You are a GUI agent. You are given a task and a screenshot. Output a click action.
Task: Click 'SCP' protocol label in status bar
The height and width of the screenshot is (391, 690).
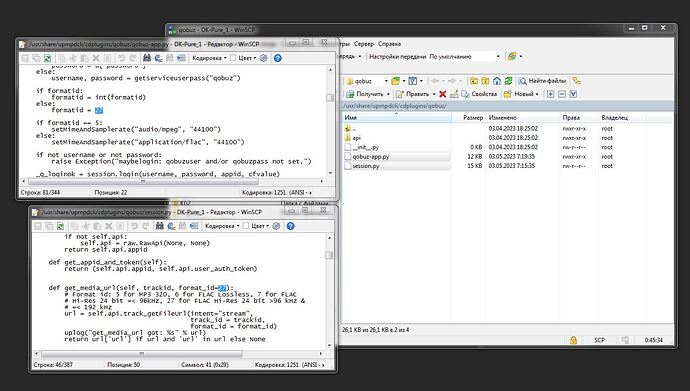coord(599,340)
